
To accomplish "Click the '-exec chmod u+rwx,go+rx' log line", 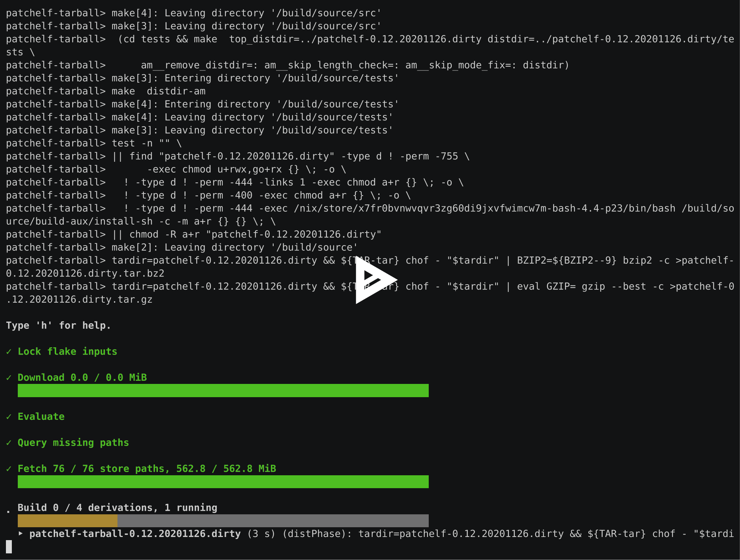I will [176, 169].
